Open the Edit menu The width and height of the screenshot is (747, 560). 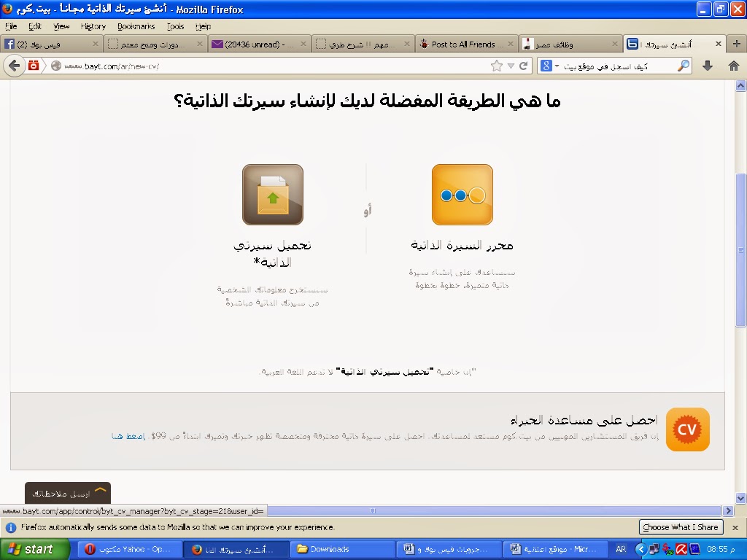(x=35, y=27)
